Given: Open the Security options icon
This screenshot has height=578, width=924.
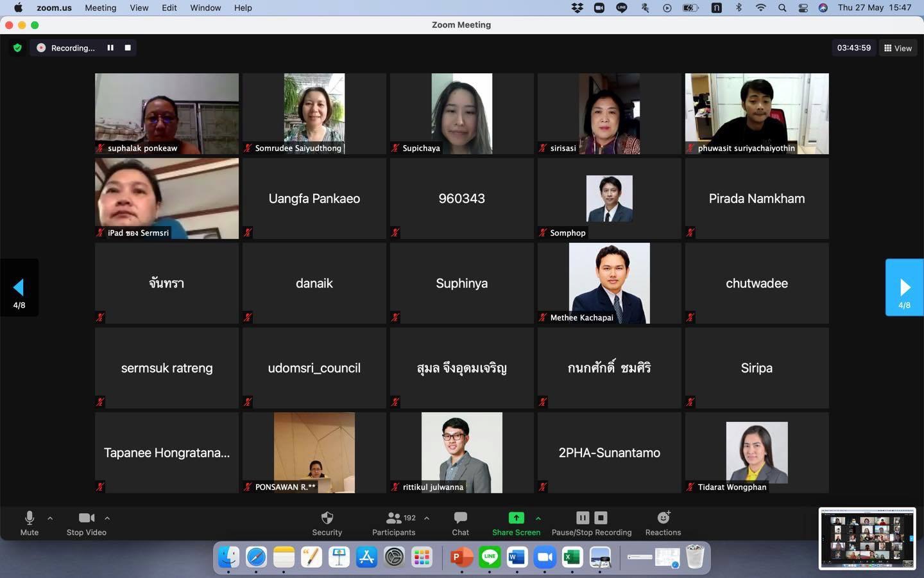Looking at the screenshot, I should pos(327,518).
